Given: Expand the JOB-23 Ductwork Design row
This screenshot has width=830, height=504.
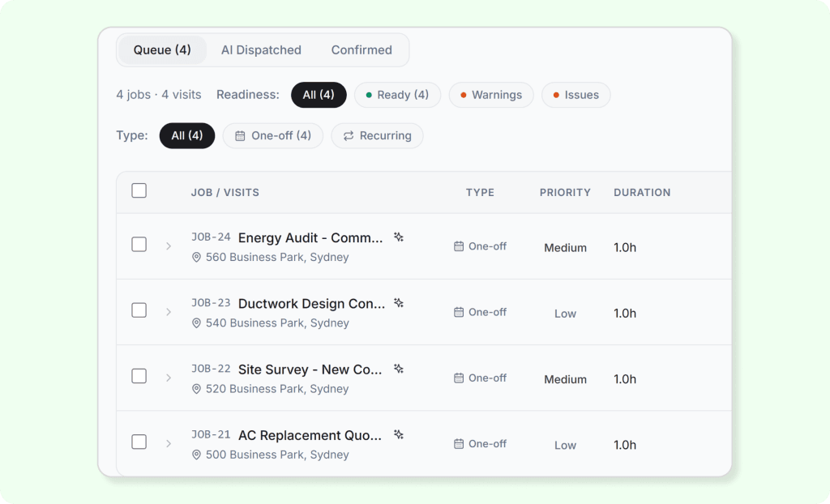Looking at the screenshot, I should (169, 312).
